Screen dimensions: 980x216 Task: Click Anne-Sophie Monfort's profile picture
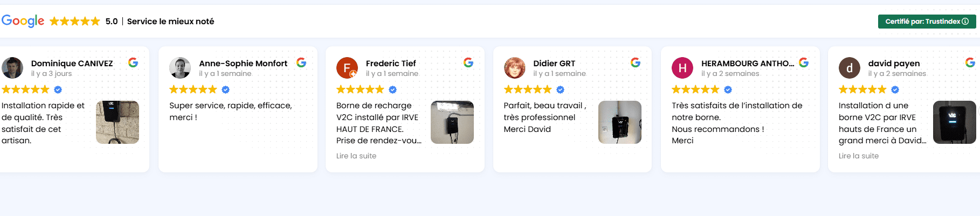pyautogui.click(x=180, y=68)
